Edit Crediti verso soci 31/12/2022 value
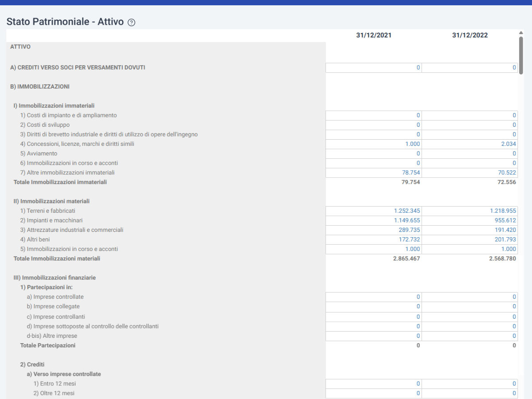The height and width of the screenshot is (399, 532). tap(469, 68)
